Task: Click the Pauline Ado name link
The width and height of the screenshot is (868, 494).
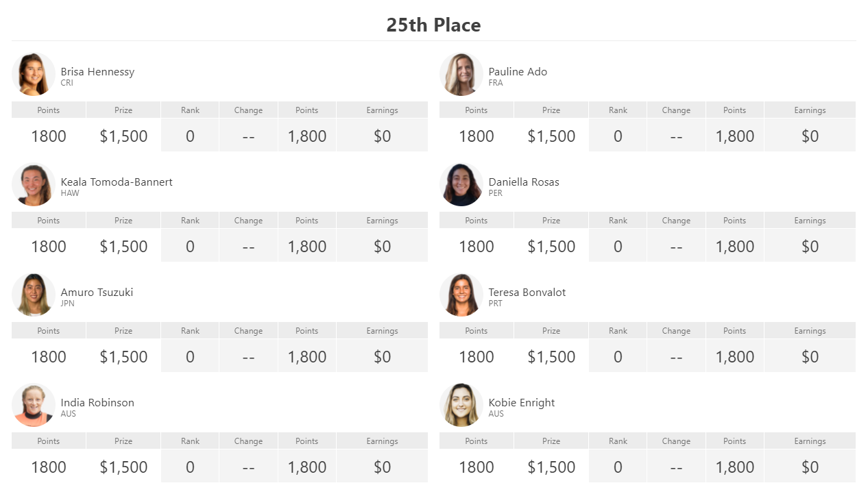Action: coord(518,72)
